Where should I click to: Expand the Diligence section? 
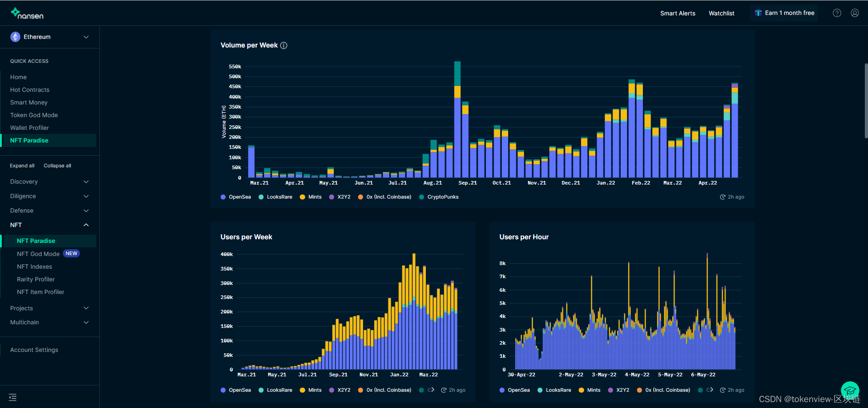50,196
